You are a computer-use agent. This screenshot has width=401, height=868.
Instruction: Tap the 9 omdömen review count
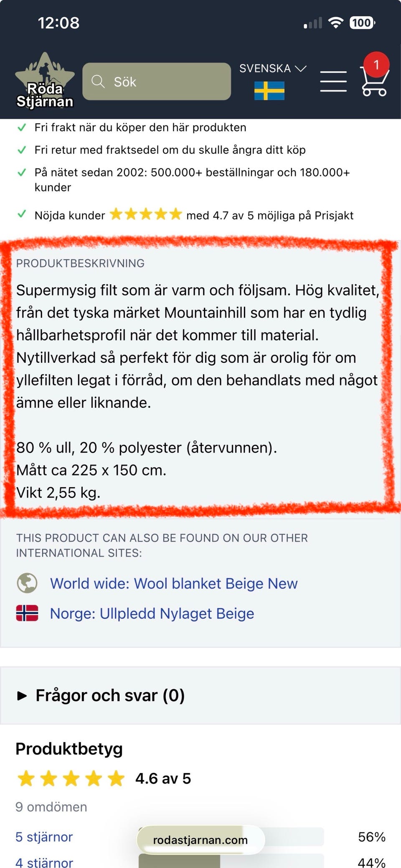click(x=51, y=807)
